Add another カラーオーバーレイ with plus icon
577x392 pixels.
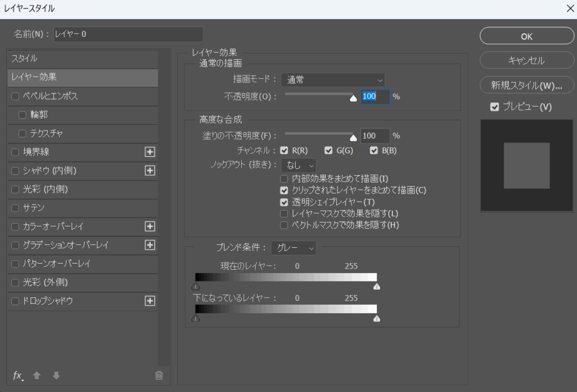150,226
